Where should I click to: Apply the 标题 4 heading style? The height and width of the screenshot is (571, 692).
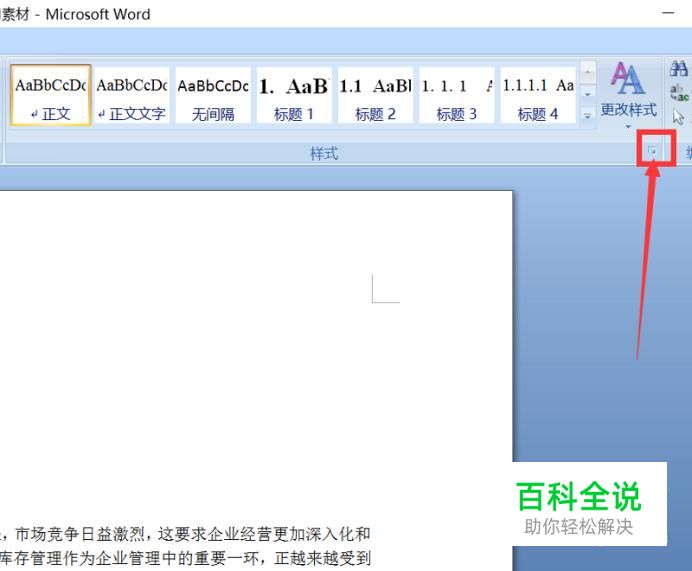pos(538,95)
